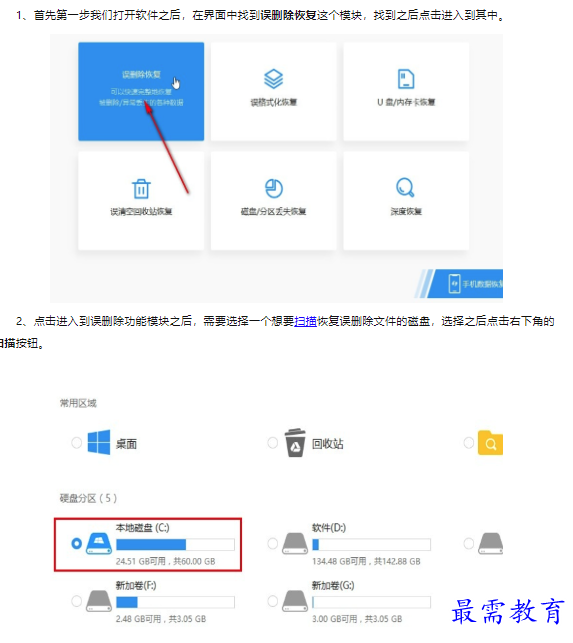Image resolution: width=573 pixels, height=643 pixels.
Task: Select the 本地磁盘 (C:) radio button
Action: (x=77, y=543)
